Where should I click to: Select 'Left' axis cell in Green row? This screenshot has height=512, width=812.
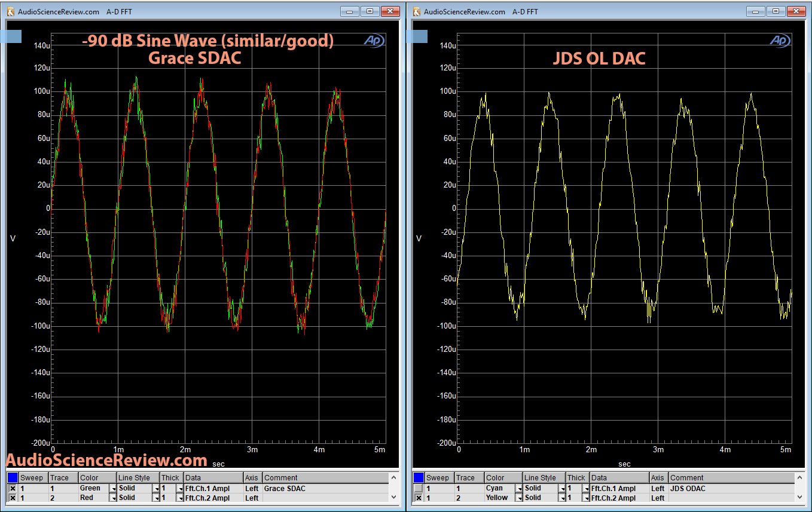pos(253,489)
